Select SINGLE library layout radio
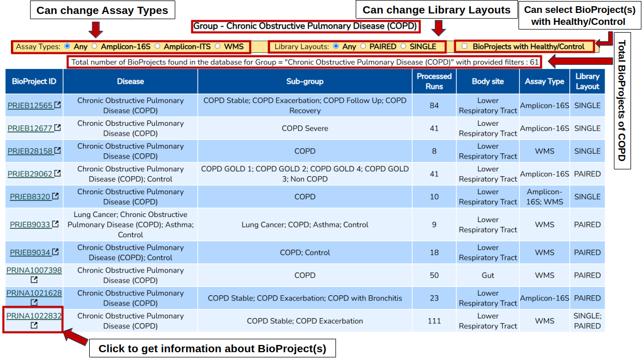Screen dimensions: 644x360 [403, 46]
